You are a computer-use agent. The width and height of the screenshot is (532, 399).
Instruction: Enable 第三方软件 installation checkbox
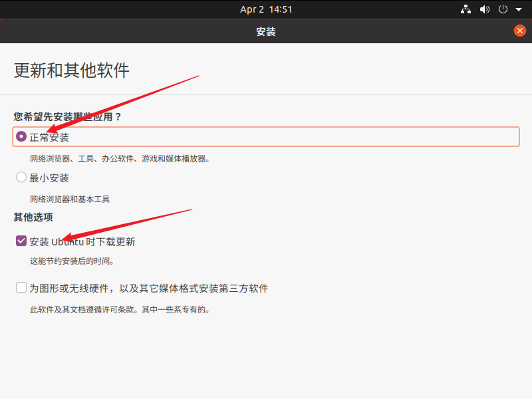click(21, 288)
